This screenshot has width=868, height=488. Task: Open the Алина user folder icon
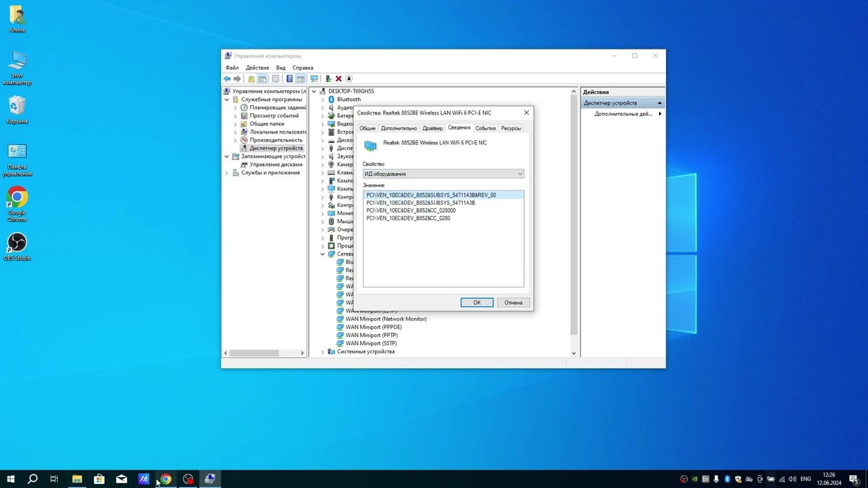click(x=17, y=19)
